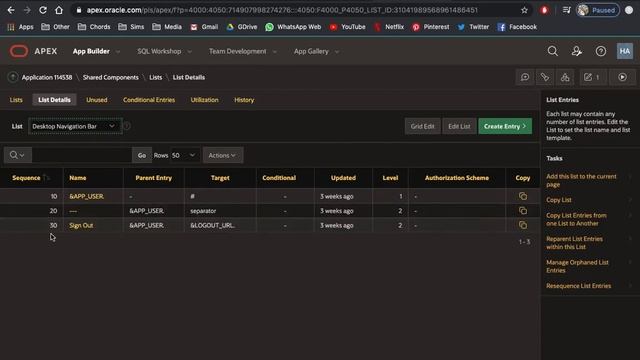Image resolution: width=640 pixels, height=360 pixels.
Task: Open the shared components shapes icon
Action: pos(565,77)
